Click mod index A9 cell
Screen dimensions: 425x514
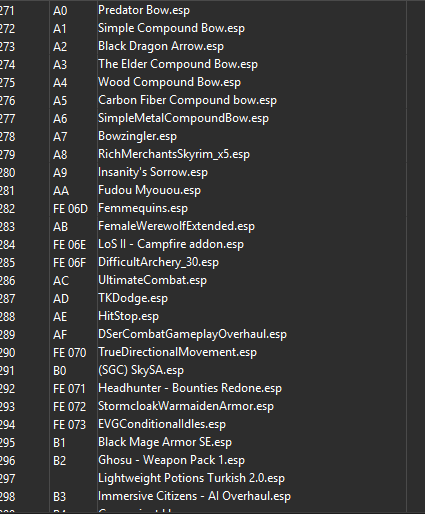(x=60, y=173)
